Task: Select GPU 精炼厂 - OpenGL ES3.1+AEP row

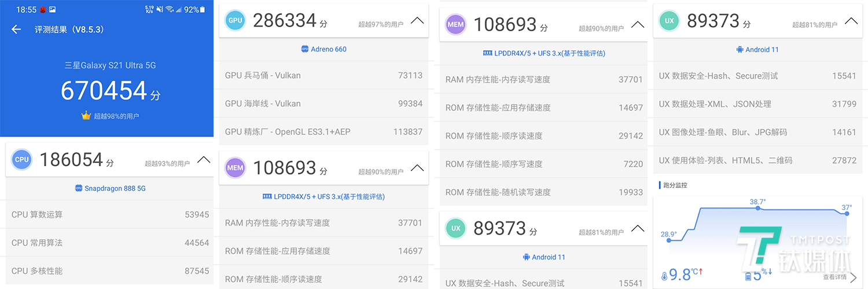Action: point(323,131)
